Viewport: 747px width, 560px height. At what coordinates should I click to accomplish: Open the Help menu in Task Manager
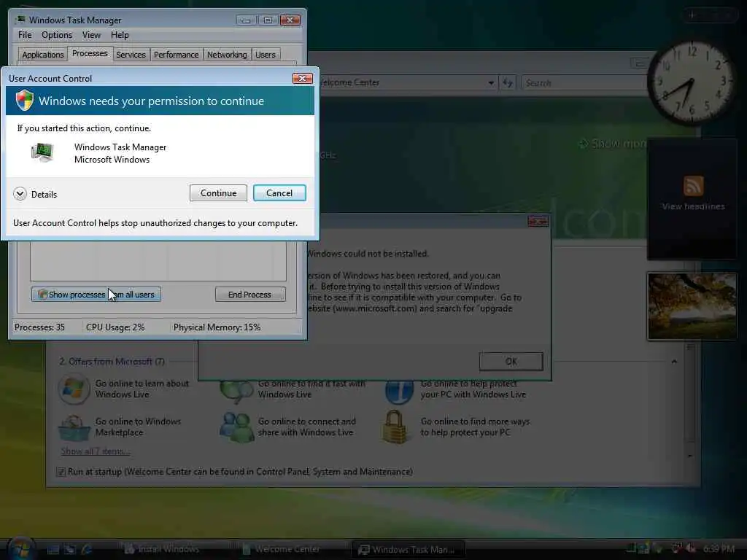[x=120, y=35]
